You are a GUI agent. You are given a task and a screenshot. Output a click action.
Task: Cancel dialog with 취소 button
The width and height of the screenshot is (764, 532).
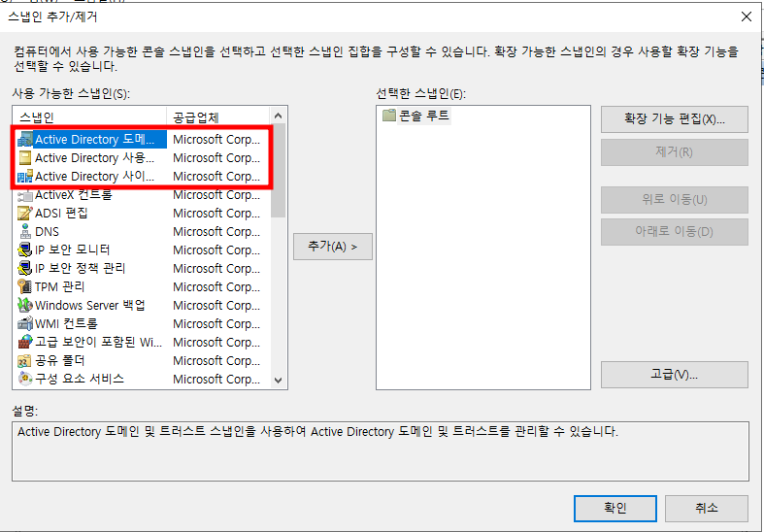point(707,508)
